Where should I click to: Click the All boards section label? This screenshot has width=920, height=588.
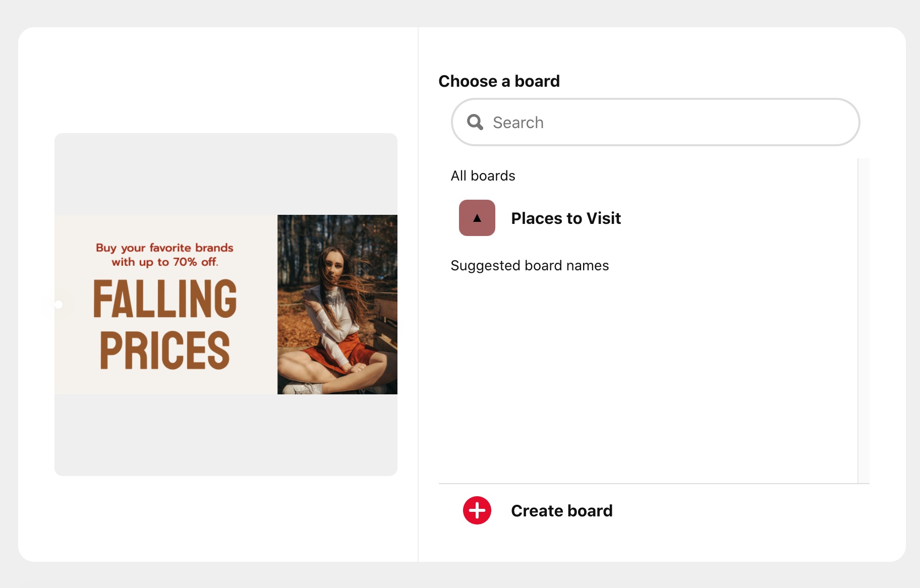click(483, 175)
